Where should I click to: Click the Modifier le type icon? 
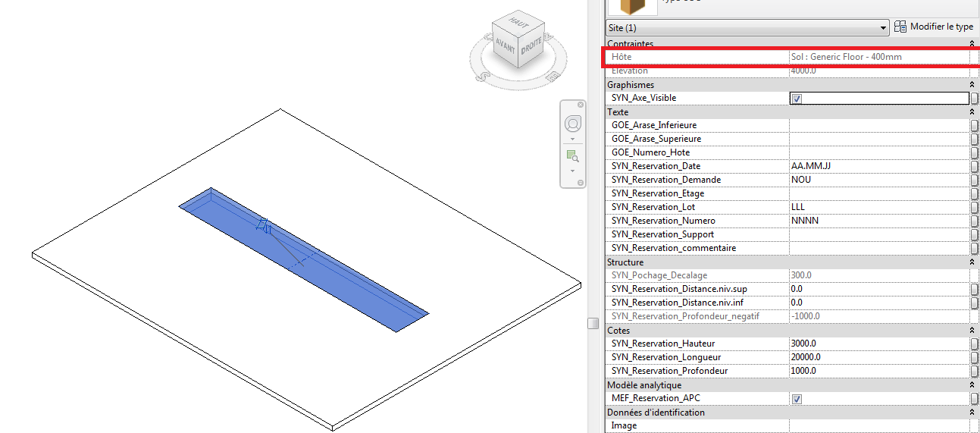point(900,27)
